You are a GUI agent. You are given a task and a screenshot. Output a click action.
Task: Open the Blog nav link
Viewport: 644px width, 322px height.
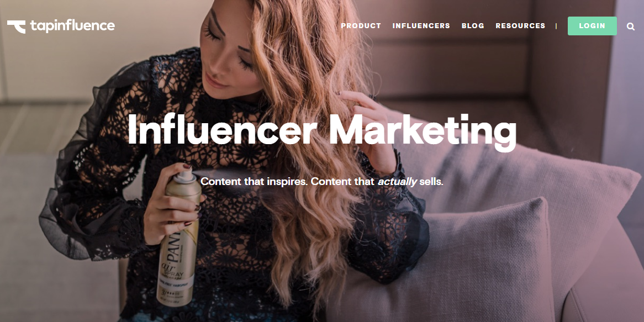[473, 26]
